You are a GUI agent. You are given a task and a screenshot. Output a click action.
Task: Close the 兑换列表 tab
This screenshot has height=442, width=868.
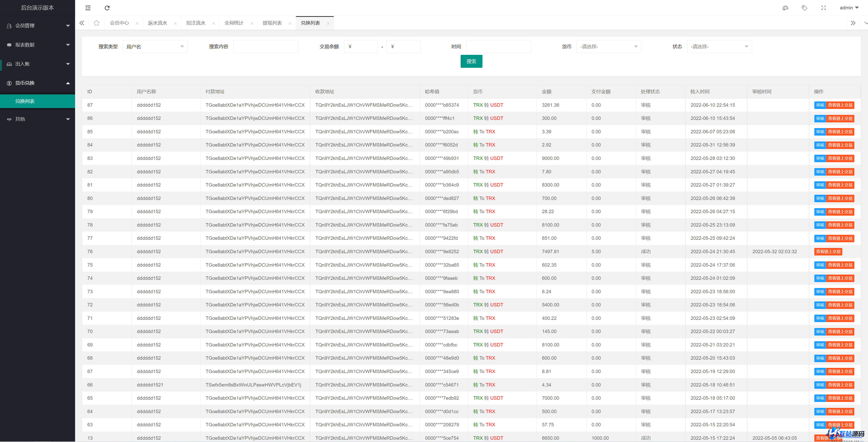pos(328,23)
